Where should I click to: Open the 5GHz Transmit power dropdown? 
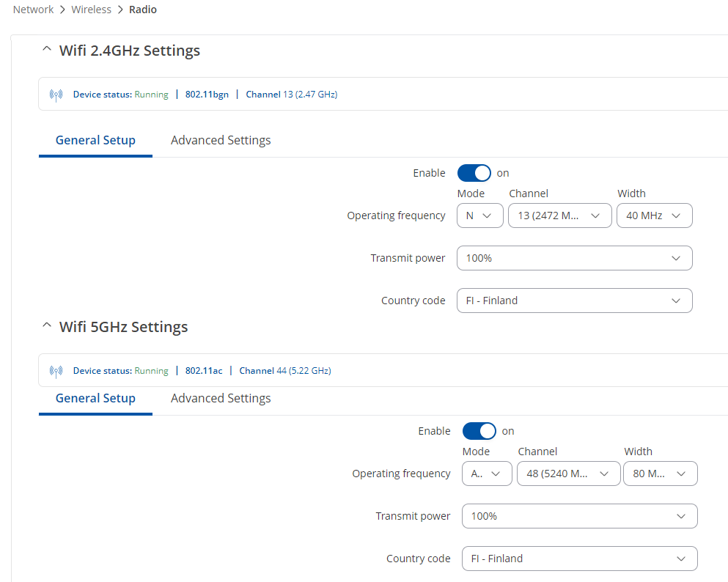[580, 516]
